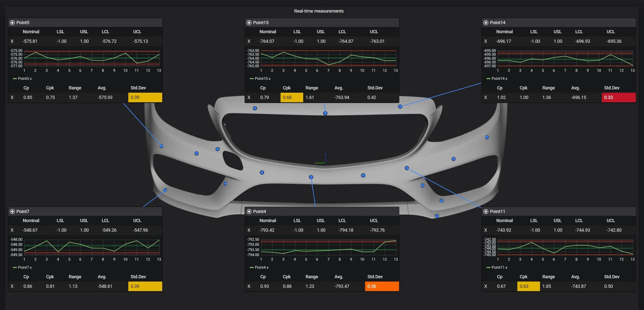Click the blue bumper marker linked to Point5
This screenshot has height=310, width=644.
pos(162,146)
